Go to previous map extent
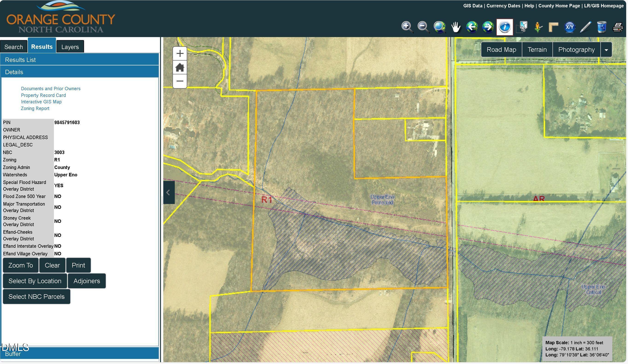The image size is (628, 364). tap(472, 27)
